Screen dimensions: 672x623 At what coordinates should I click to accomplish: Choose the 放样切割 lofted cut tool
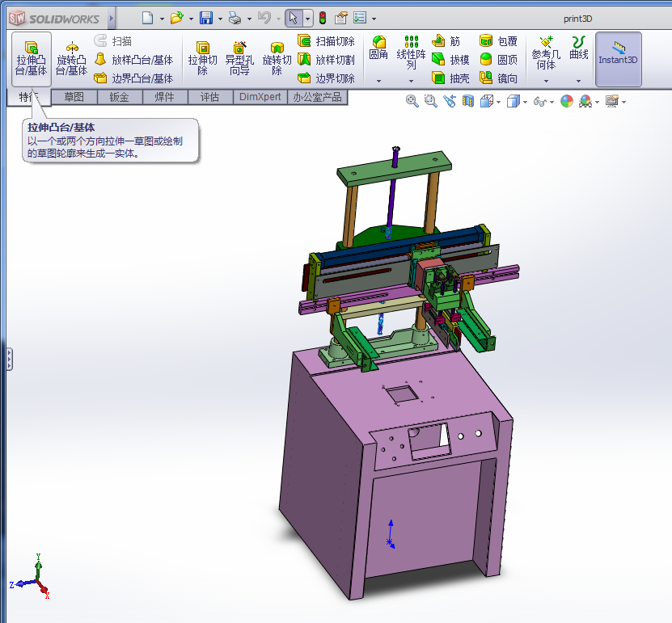(327, 60)
